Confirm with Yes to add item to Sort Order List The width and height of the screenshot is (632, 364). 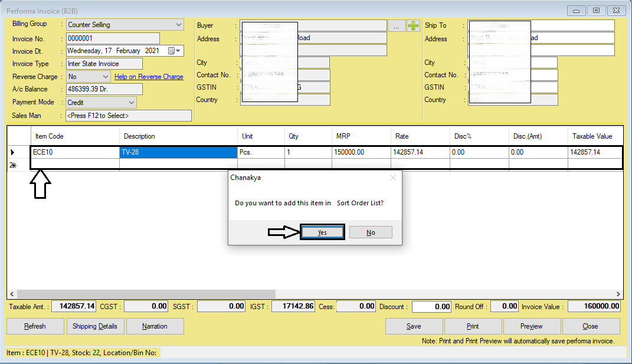(x=322, y=232)
